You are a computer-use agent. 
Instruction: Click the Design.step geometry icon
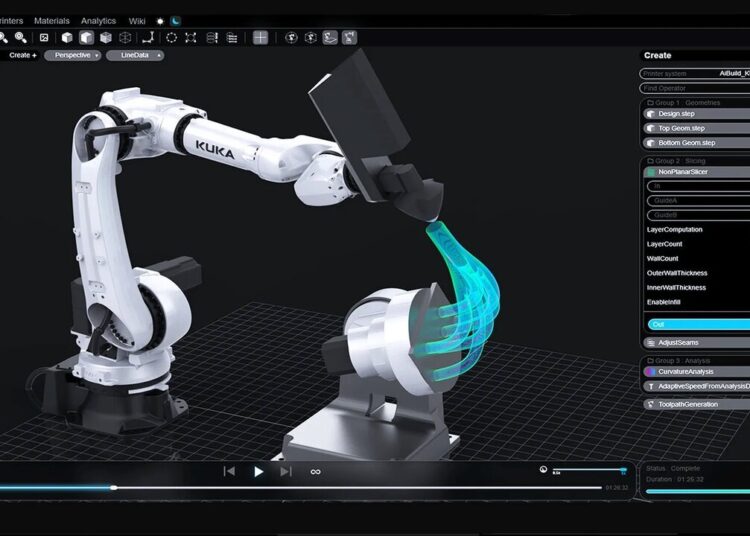[x=651, y=114]
